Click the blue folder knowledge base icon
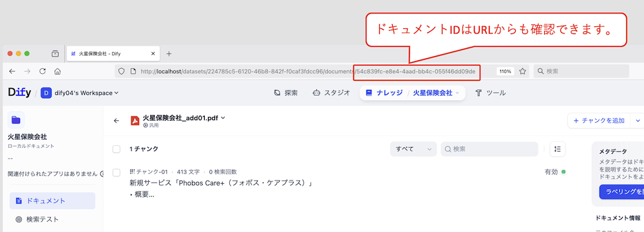The image size is (644, 232). pyautogui.click(x=16, y=120)
